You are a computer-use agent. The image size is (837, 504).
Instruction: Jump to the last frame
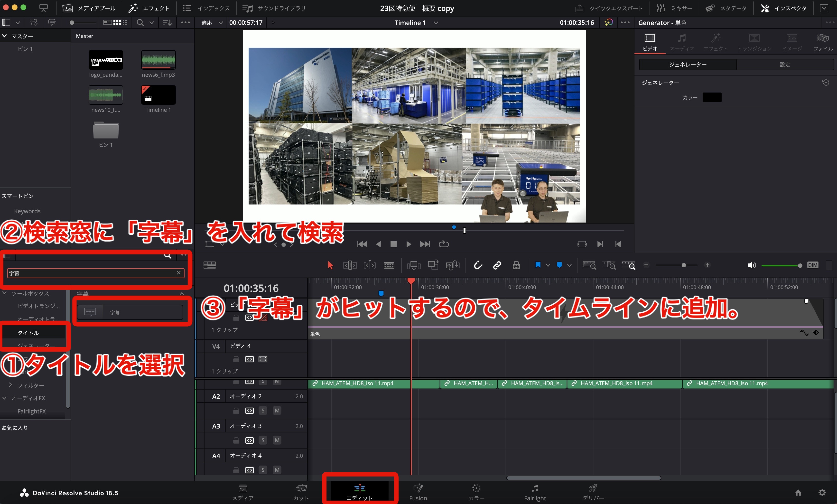(x=425, y=244)
